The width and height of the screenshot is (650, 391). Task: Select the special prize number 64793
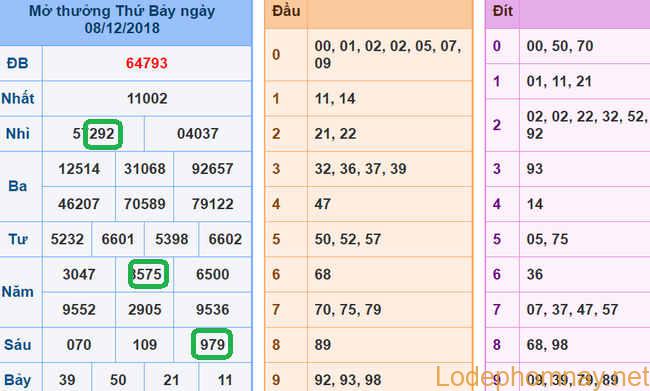pyautogui.click(x=147, y=63)
